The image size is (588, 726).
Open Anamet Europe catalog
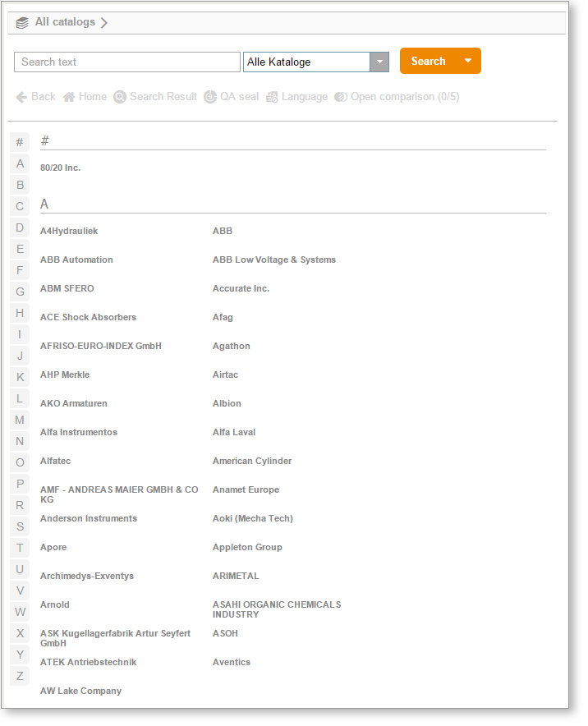[x=246, y=489]
